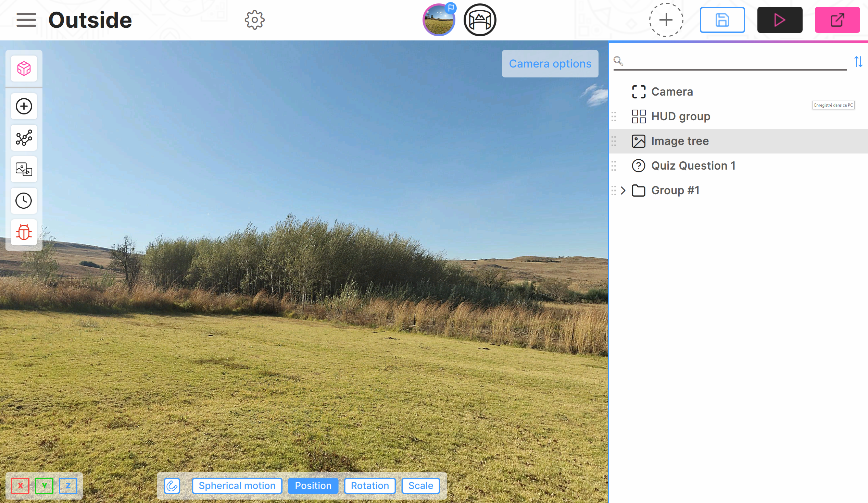This screenshot has width=868, height=503.
Task: Select the 3D object/cube tool
Action: click(24, 68)
